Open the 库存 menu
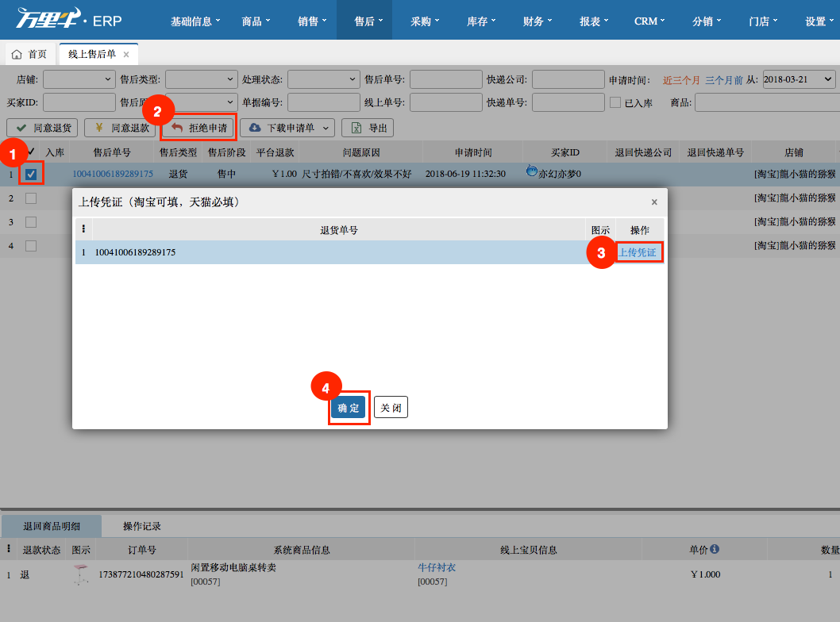Image resolution: width=840 pixels, height=622 pixels. [481, 21]
